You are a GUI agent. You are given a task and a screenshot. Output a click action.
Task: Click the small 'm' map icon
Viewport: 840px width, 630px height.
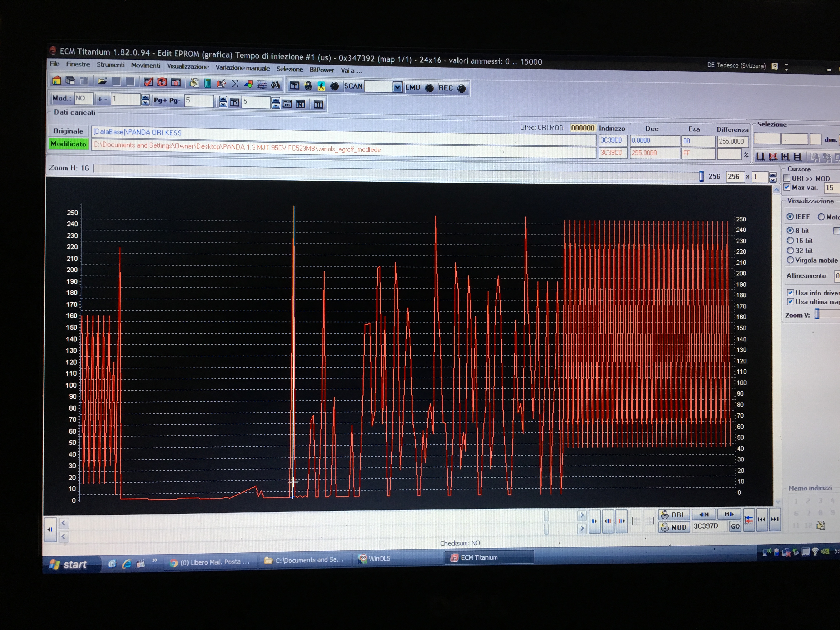click(x=287, y=103)
